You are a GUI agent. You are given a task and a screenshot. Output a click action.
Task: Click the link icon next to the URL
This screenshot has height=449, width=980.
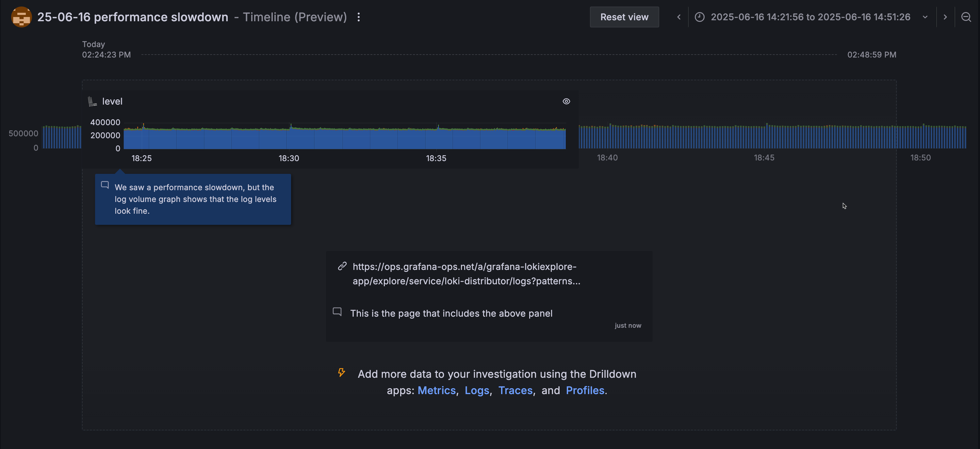[x=342, y=266]
